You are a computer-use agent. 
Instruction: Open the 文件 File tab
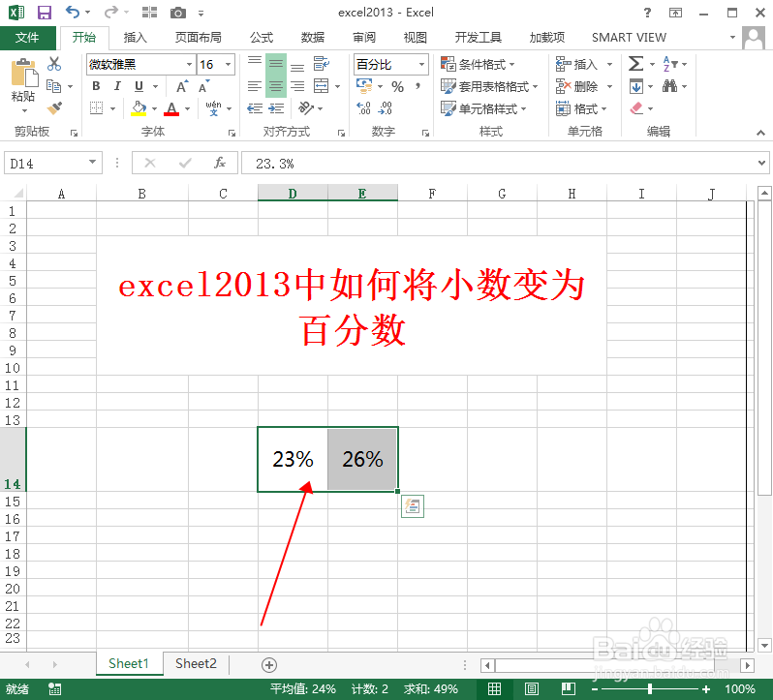pos(27,38)
